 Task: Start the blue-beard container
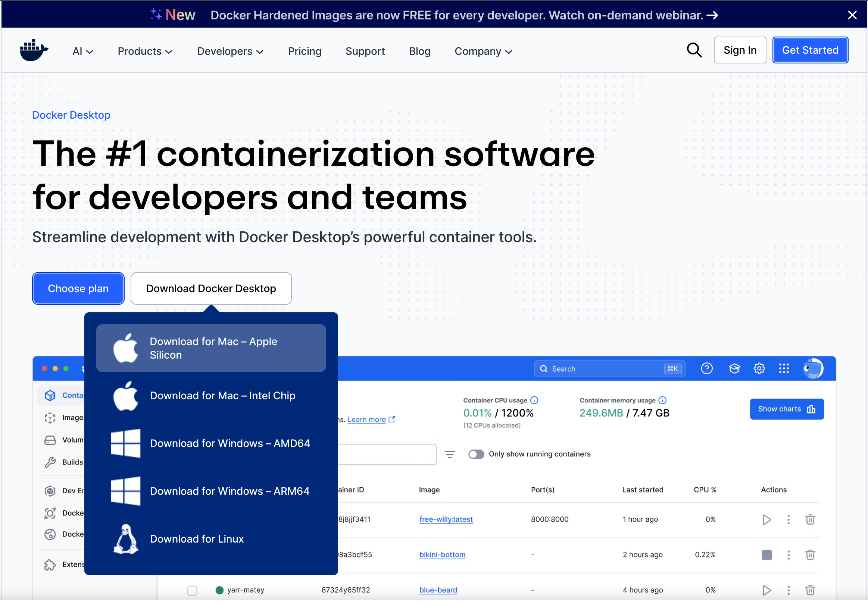(766, 590)
